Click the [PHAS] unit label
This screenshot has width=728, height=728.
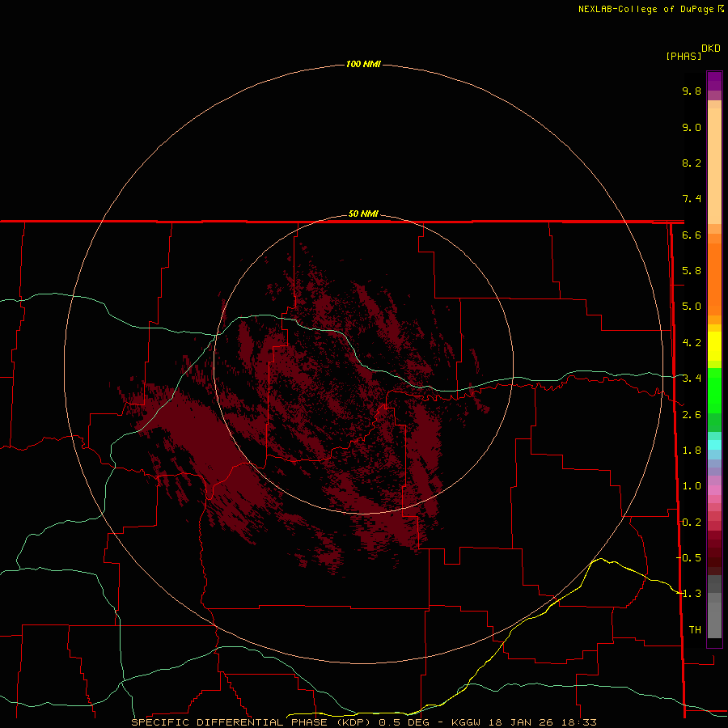(684, 56)
